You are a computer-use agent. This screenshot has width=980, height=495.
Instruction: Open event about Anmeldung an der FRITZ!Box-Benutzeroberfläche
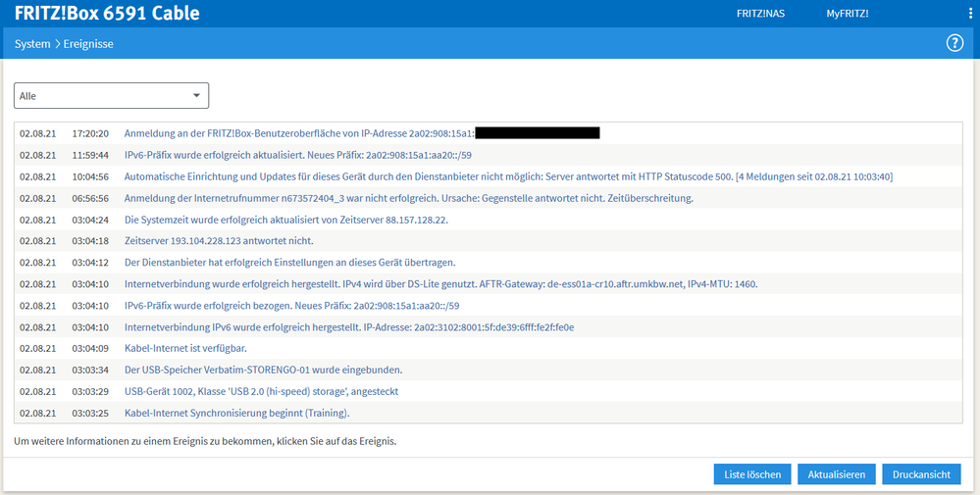coord(362,133)
